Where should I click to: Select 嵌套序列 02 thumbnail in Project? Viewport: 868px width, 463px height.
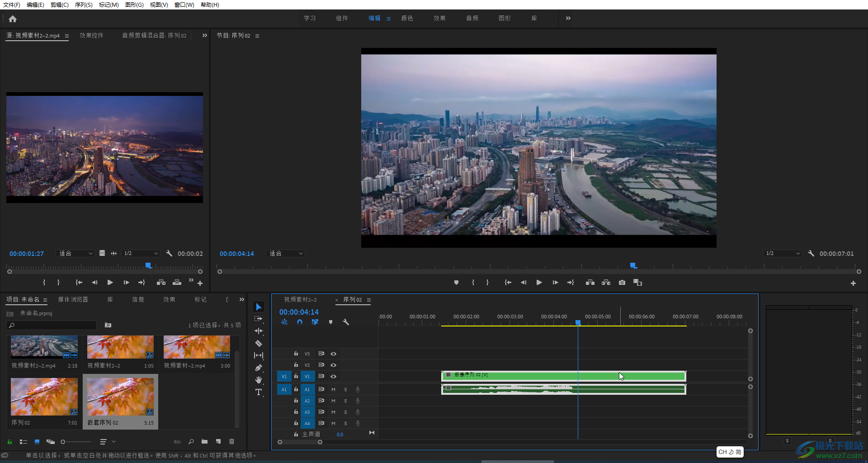click(x=120, y=397)
